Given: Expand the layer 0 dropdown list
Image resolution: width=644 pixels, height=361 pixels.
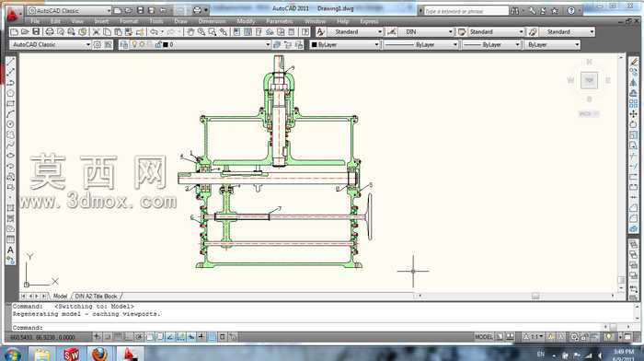Looking at the screenshot, I should 268,44.
